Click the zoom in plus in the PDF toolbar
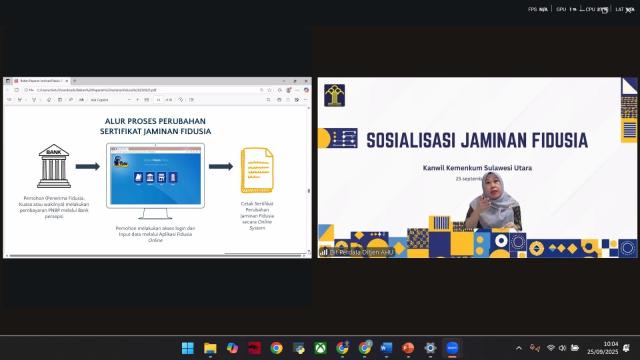The height and width of the screenshot is (360, 640). (x=138, y=100)
